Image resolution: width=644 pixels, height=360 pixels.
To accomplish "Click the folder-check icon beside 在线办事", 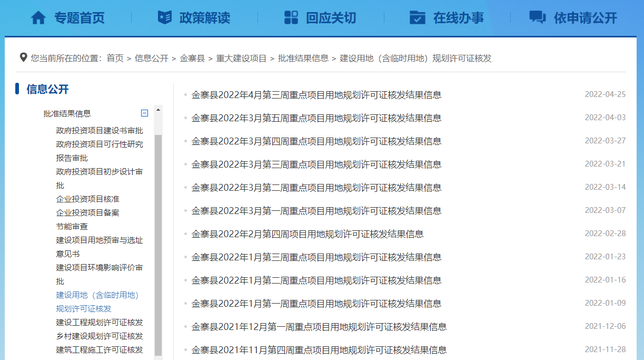I will 418,17.
